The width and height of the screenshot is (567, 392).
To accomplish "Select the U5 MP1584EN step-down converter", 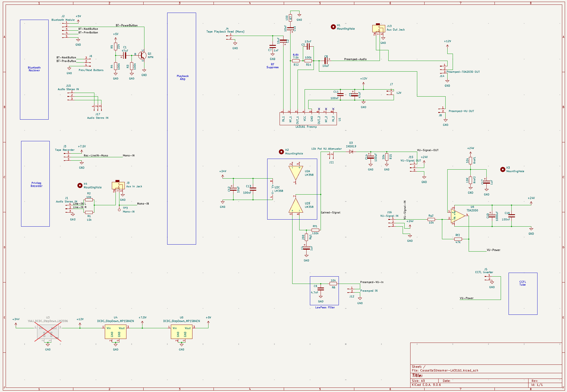I will click(182, 332).
